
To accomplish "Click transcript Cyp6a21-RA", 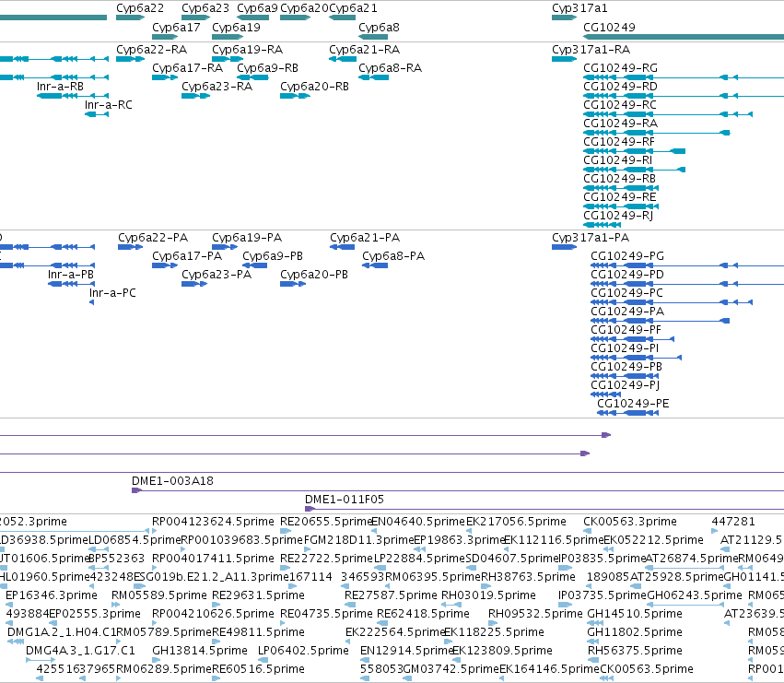I will [x=342, y=59].
